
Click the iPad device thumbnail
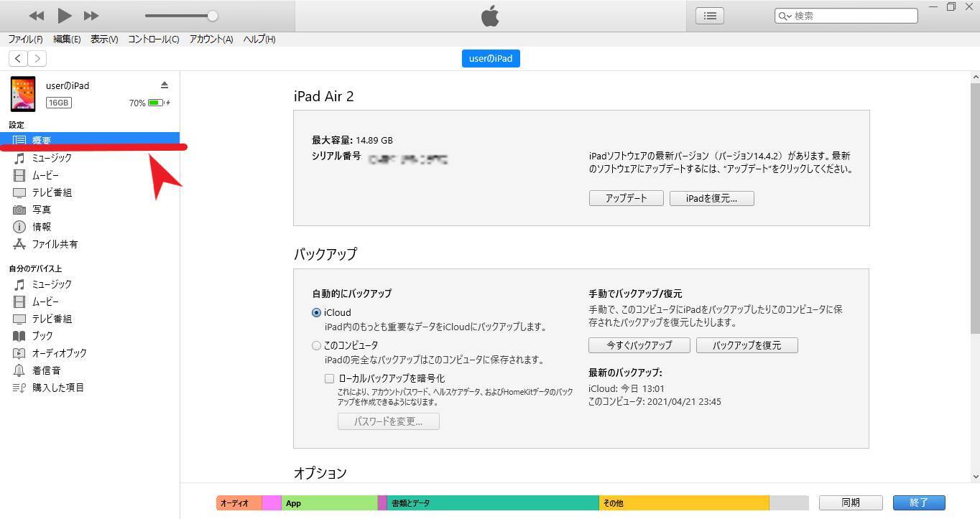coord(23,94)
